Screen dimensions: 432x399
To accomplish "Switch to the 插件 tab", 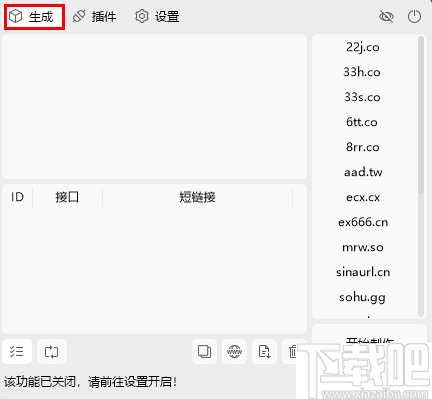I will click(95, 17).
